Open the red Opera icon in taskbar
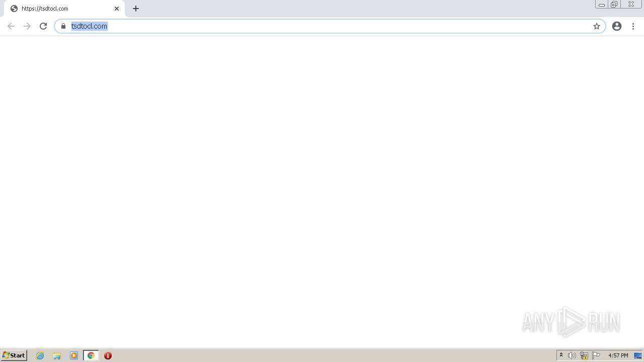 (108, 355)
